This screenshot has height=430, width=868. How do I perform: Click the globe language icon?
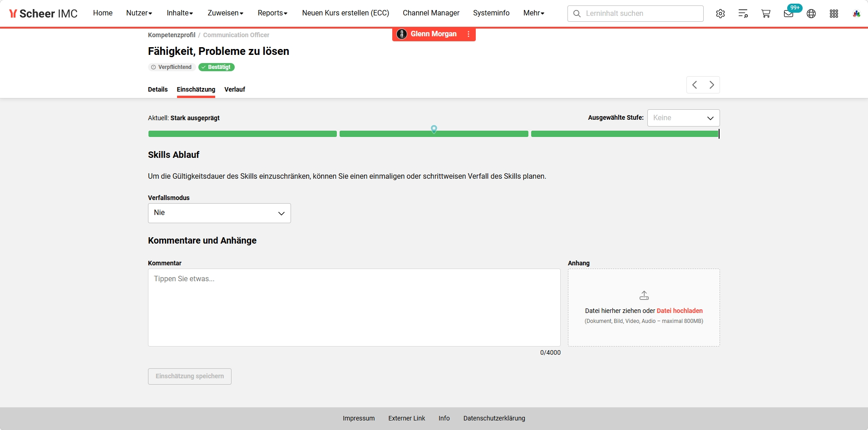coord(811,14)
